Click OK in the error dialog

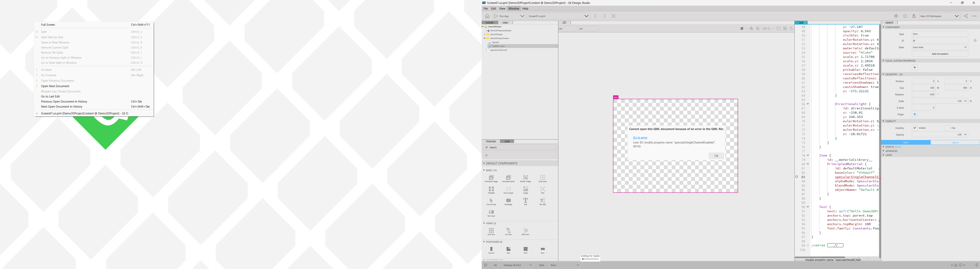(x=716, y=156)
